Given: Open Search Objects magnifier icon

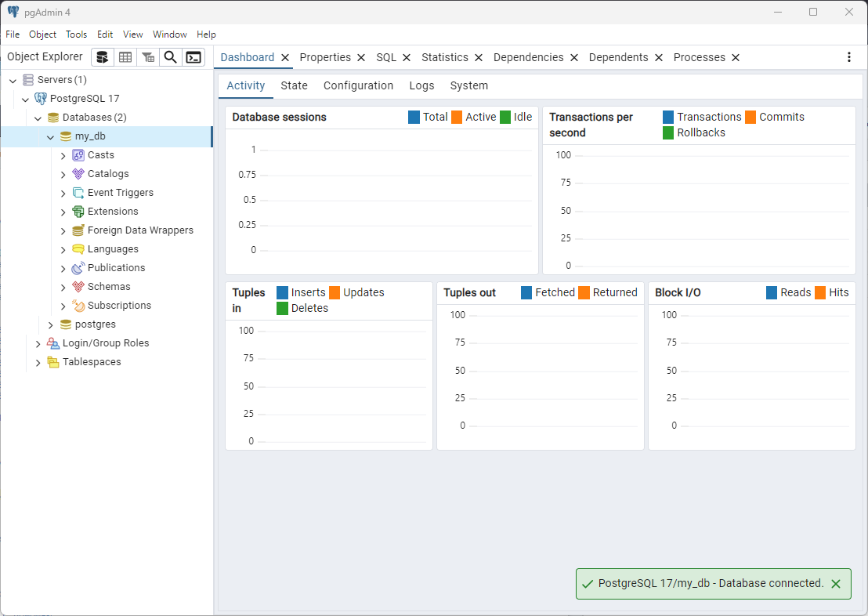Looking at the screenshot, I should coord(171,57).
